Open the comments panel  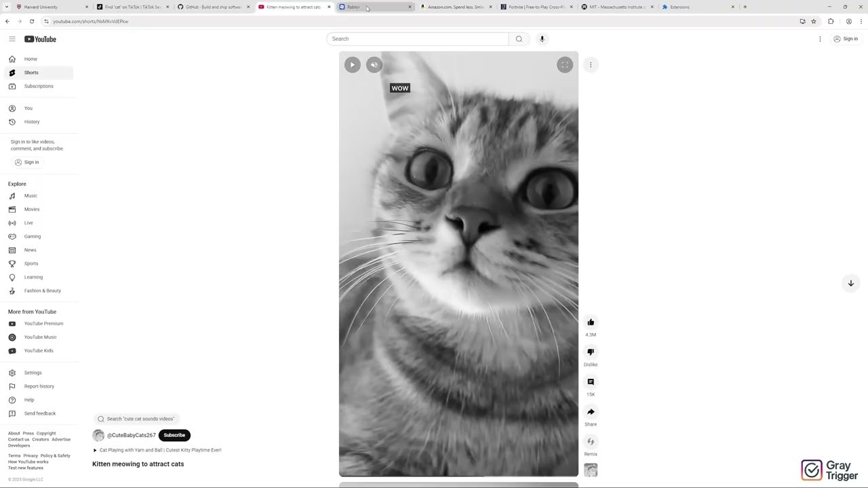point(591,382)
